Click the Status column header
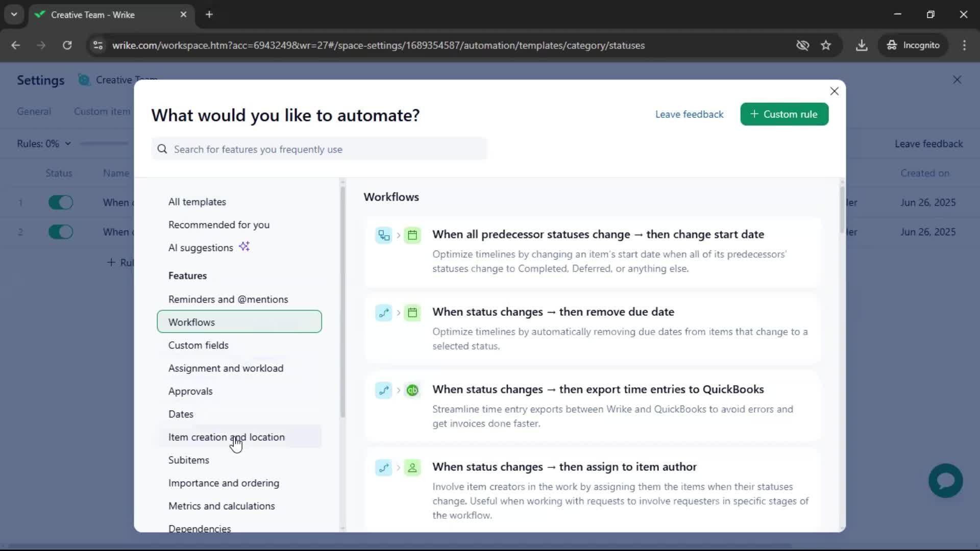This screenshot has height=551, width=980. click(x=59, y=173)
